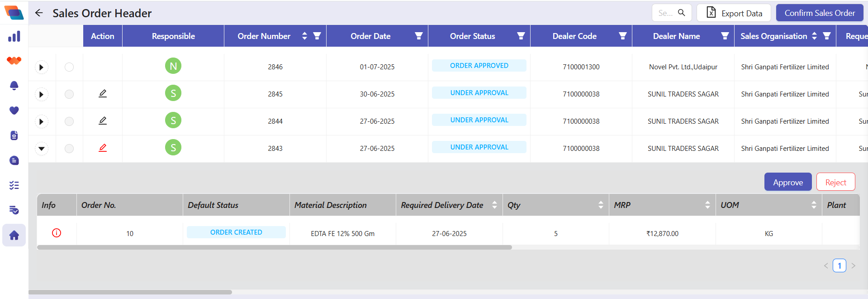Click the red edit pencil for order 2843

tap(103, 148)
